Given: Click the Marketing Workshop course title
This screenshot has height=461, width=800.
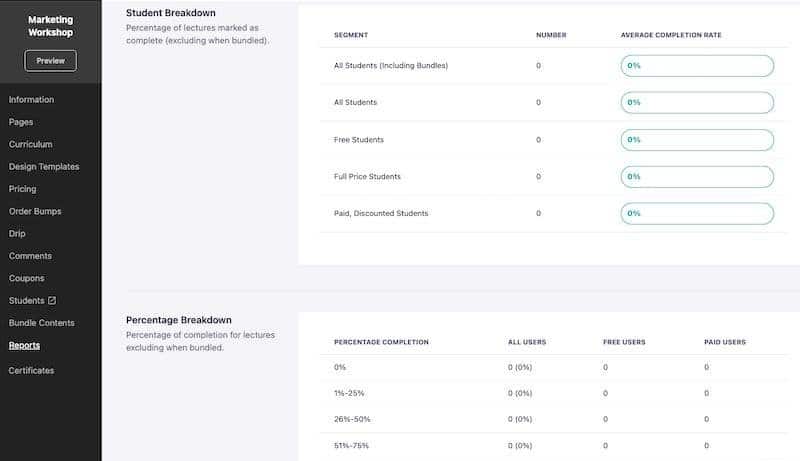Looking at the screenshot, I should [x=51, y=26].
